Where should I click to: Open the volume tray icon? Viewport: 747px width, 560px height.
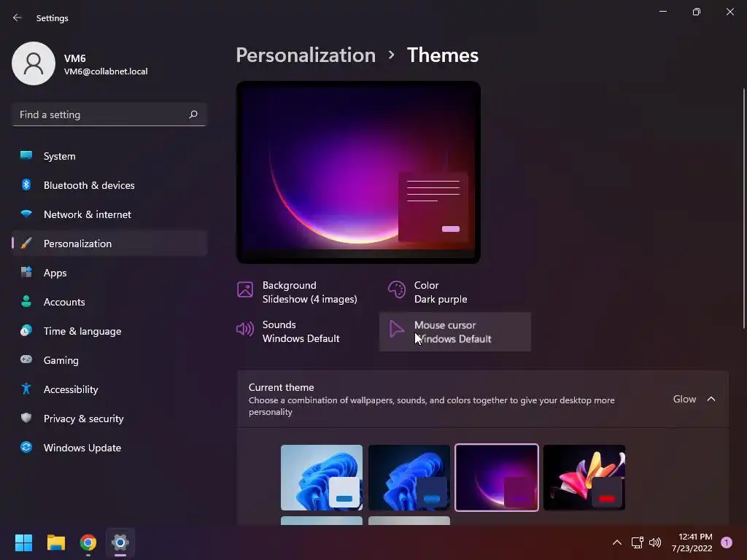point(655,542)
